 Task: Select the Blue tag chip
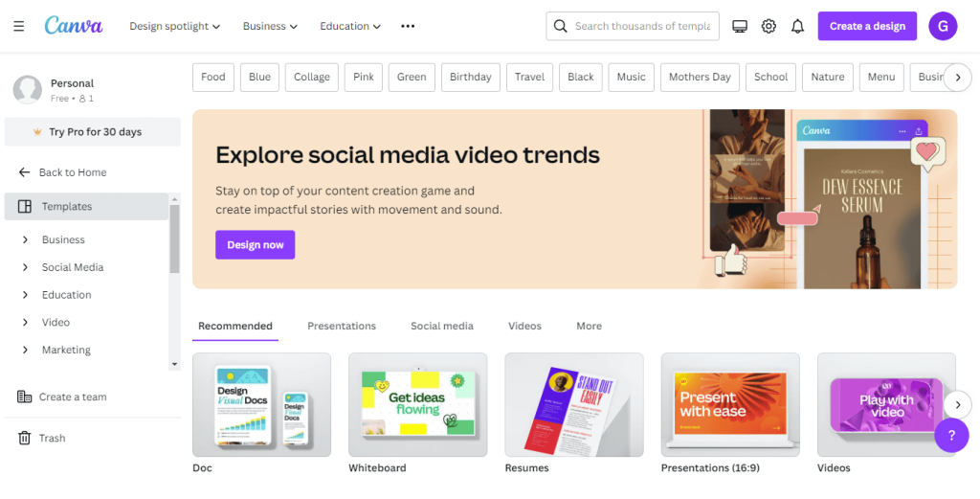coord(259,77)
